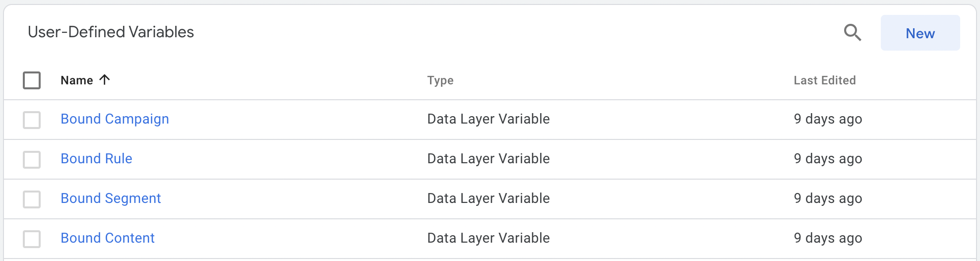
Task: Click Data Layer Variable in Bound Rule row
Action: tap(489, 159)
